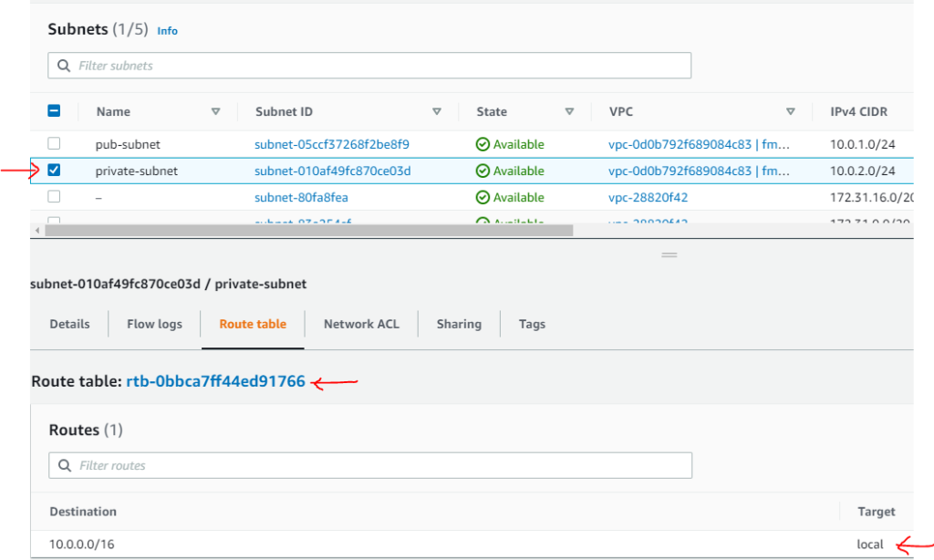Open the Flow logs tab
This screenshot has height=560, width=934.
[154, 324]
